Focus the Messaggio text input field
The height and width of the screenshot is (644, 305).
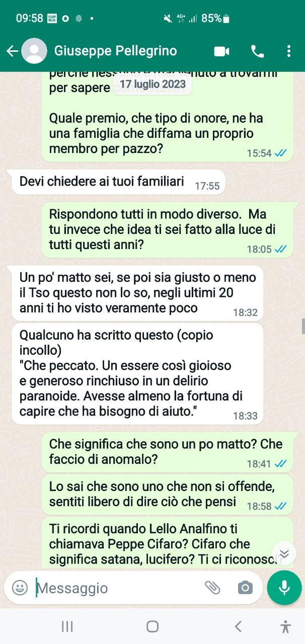(x=118, y=588)
